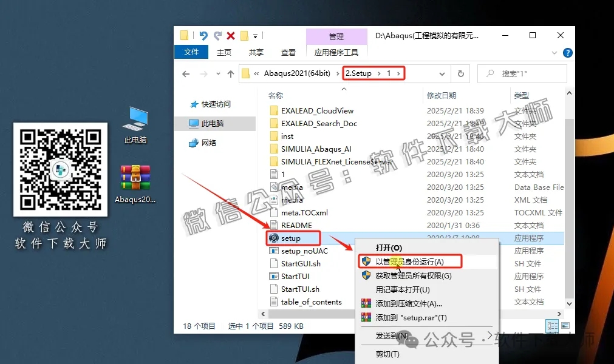614x364 pixels.
Task: Click the new folder icon on the quick access toolbar
Action: click(245, 35)
